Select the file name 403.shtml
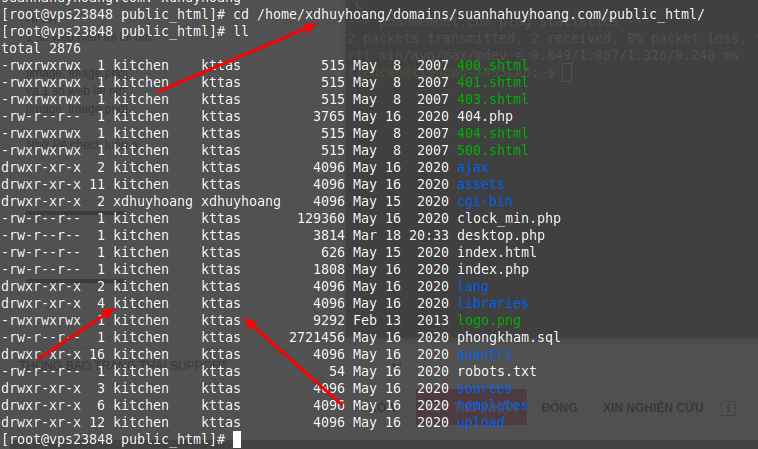This screenshot has width=758, height=449. pos(493,99)
